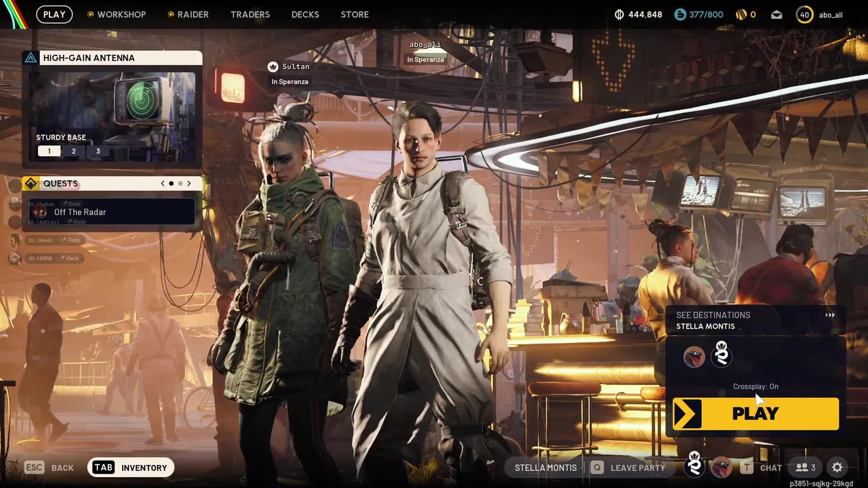Start matchmaking with the yellow PLAY button
This screenshot has width=868, height=488.
click(755, 413)
